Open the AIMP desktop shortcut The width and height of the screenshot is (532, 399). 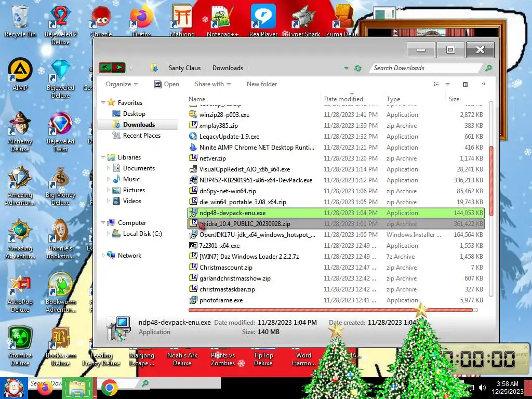(20, 74)
